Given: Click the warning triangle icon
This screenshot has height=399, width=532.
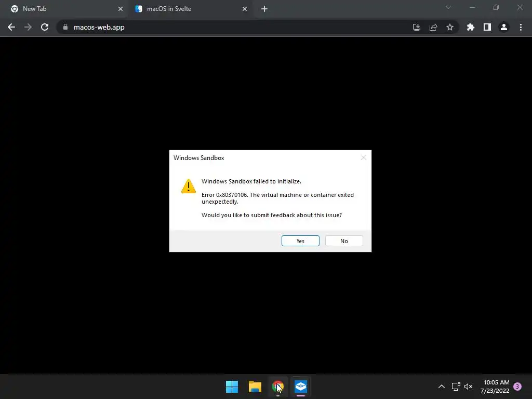Looking at the screenshot, I should pos(188,187).
